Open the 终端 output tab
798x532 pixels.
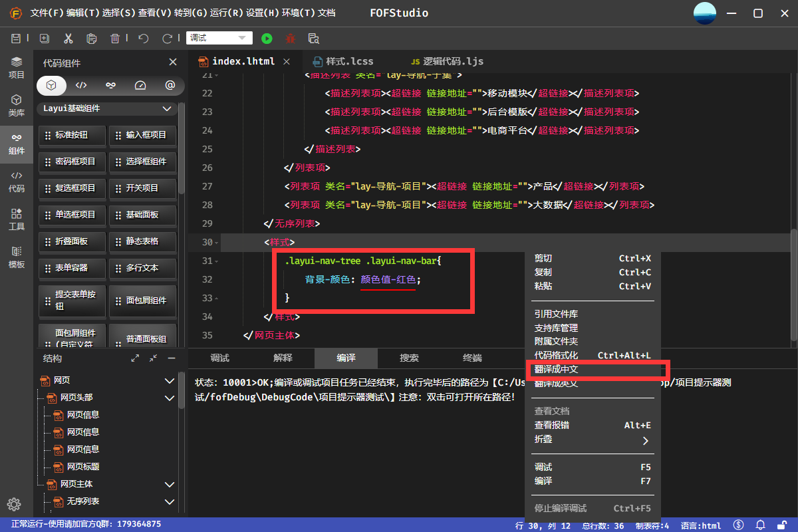tap(472, 358)
